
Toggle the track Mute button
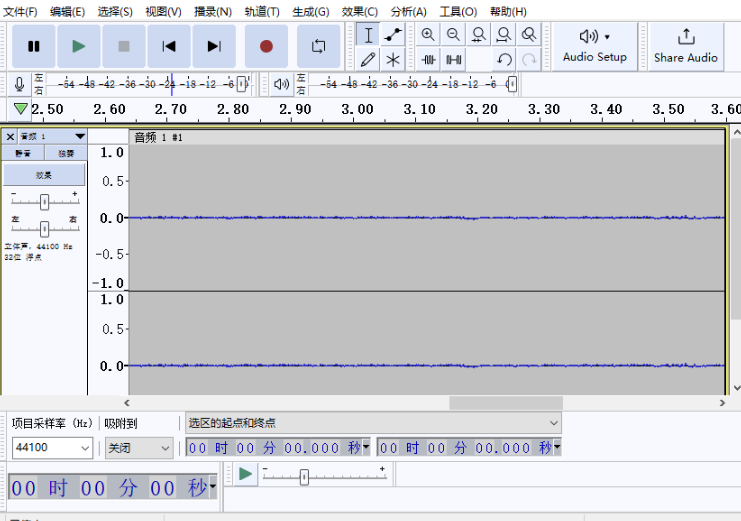point(23,153)
